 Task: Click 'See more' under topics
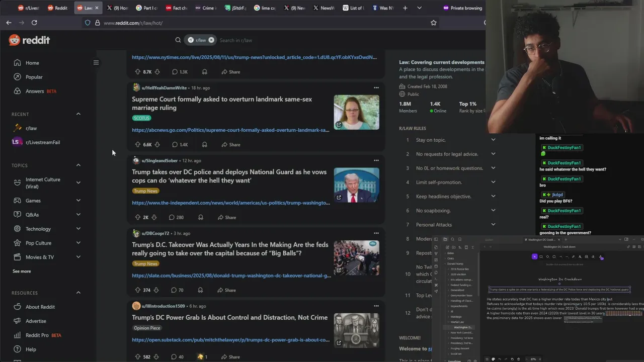(x=22, y=271)
